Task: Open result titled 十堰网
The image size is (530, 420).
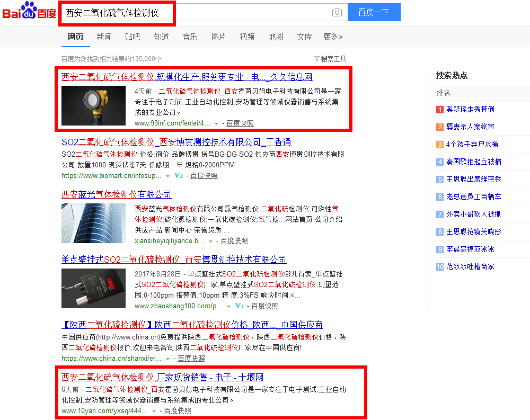Action: click(163, 377)
